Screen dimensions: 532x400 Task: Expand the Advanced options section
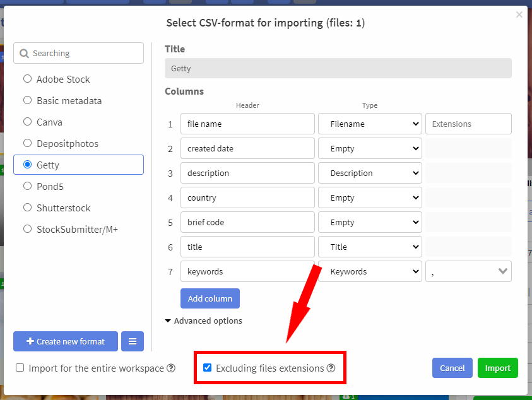204,321
